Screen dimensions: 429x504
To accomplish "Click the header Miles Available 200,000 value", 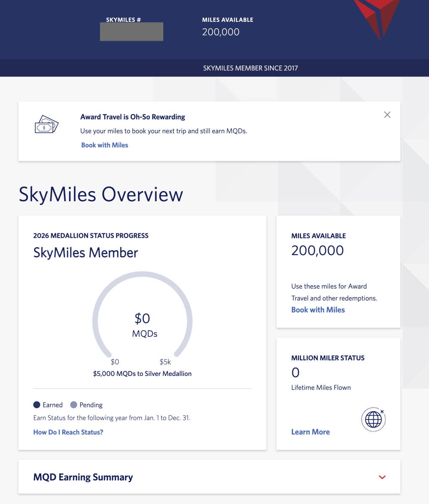I will tap(221, 32).
